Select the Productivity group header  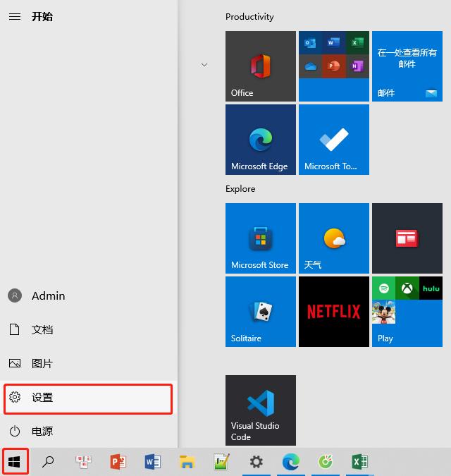point(249,17)
